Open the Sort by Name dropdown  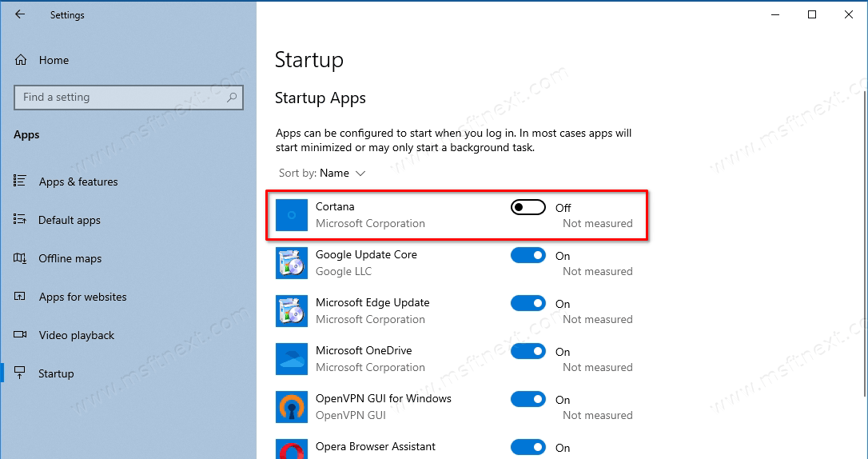(341, 174)
